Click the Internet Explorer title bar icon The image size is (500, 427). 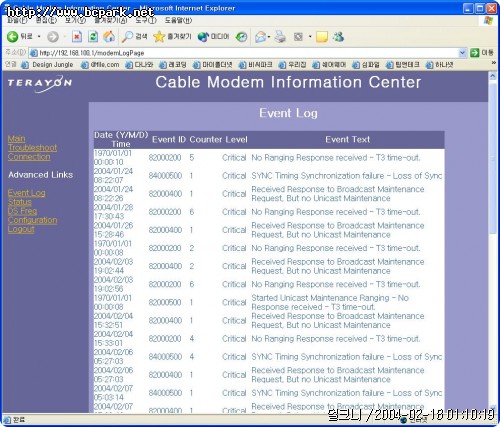(8, 8)
